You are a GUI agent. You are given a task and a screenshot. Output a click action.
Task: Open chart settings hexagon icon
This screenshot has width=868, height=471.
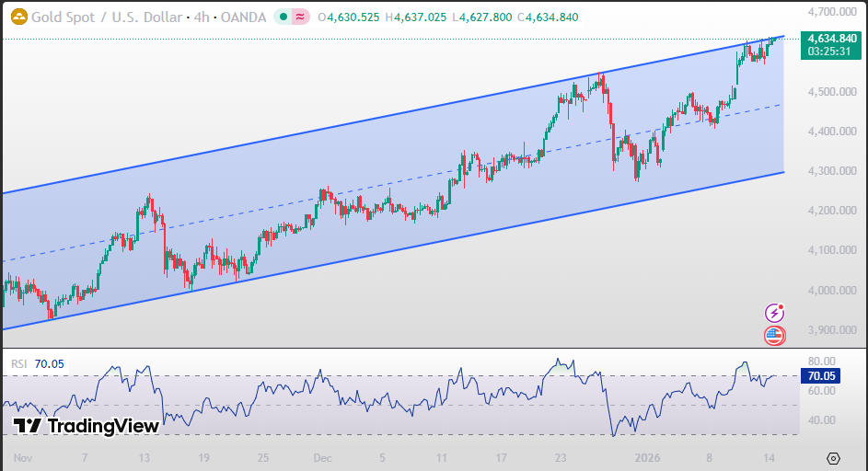tap(833, 458)
